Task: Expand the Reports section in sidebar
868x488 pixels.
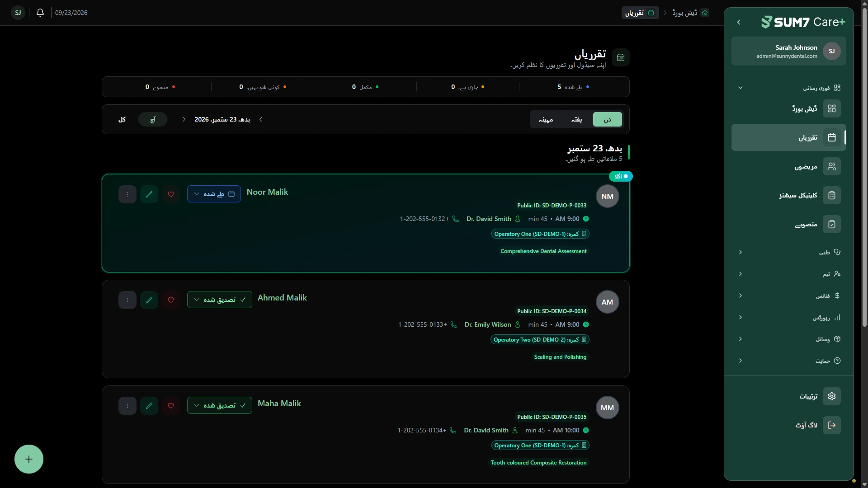Action: click(788, 317)
